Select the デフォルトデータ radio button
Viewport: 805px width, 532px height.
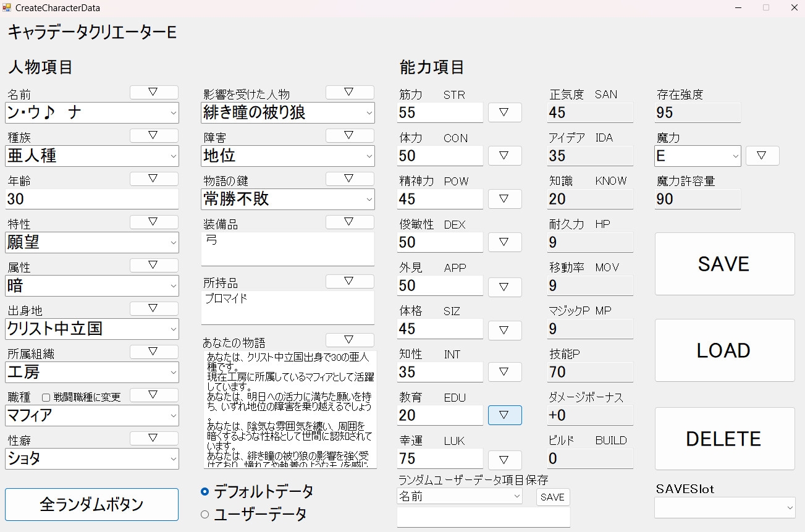(205, 492)
